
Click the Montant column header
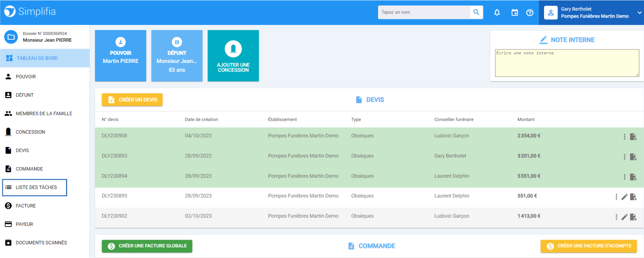click(x=526, y=119)
